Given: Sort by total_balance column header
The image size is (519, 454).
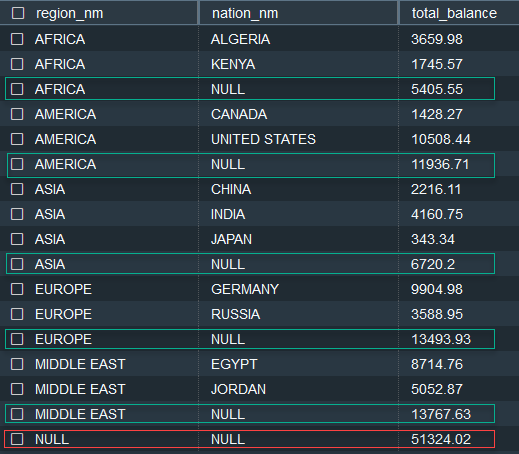Looking at the screenshot, I should (x=454, y=14).
